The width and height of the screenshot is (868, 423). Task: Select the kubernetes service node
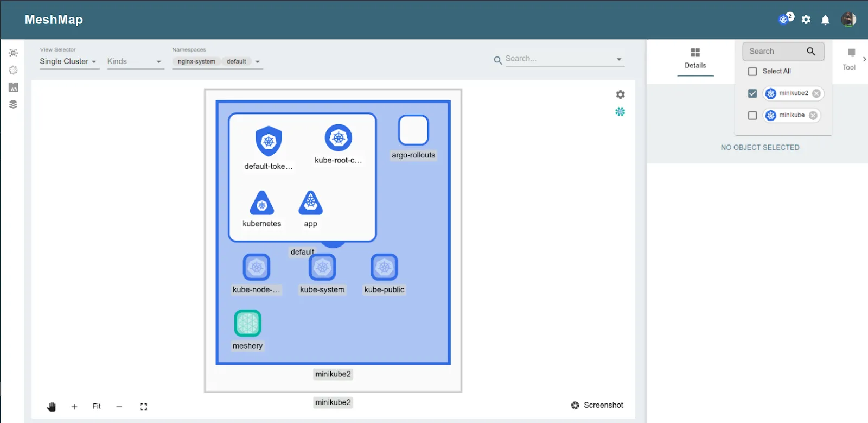262,203
